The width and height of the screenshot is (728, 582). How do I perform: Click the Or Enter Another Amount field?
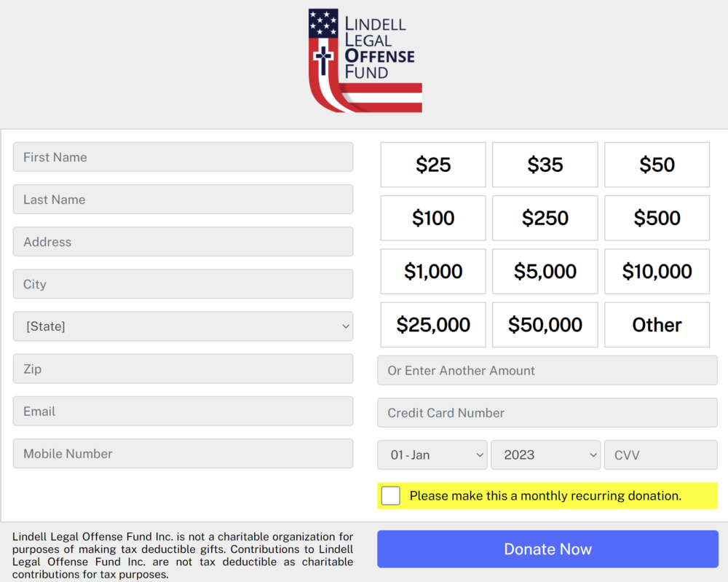(x=547, y=371)
